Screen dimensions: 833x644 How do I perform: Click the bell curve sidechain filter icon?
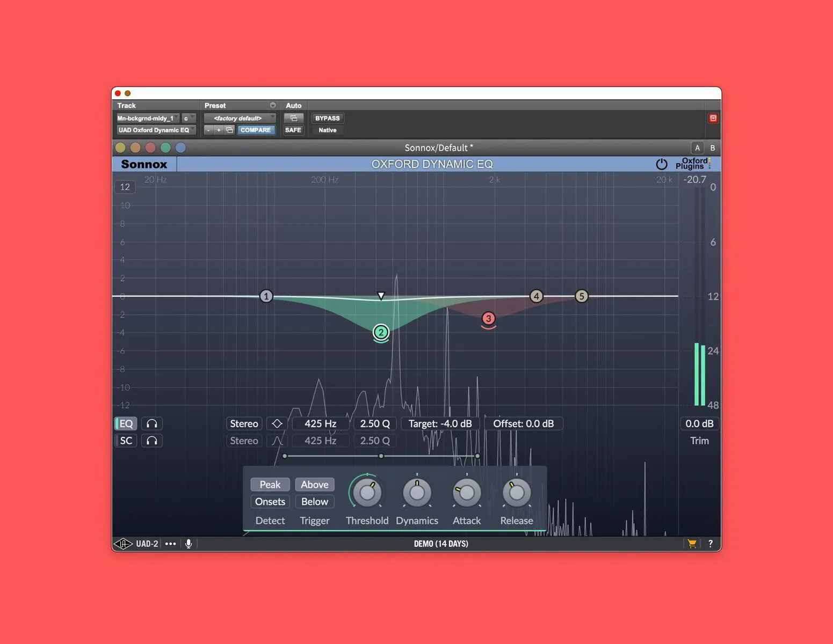coord(277,441)
